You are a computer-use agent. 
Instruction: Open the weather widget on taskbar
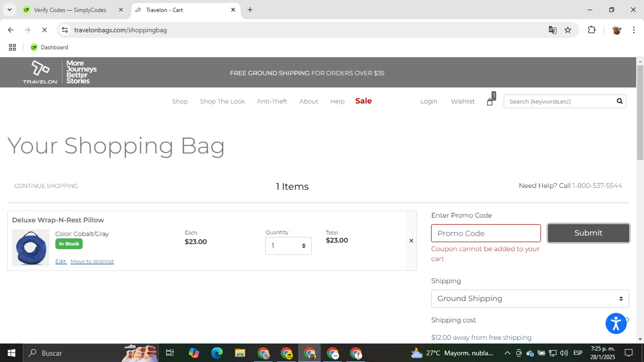(x=452, y=353)
